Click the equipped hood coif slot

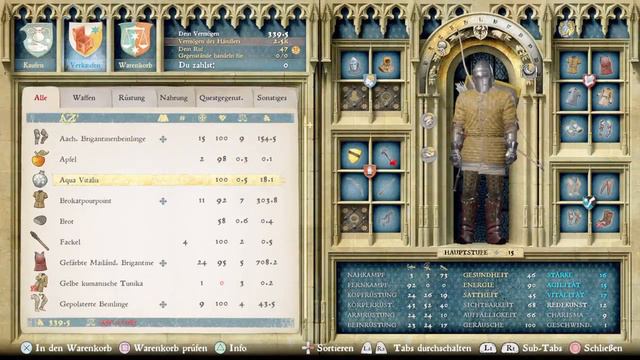tap(386, 65)
